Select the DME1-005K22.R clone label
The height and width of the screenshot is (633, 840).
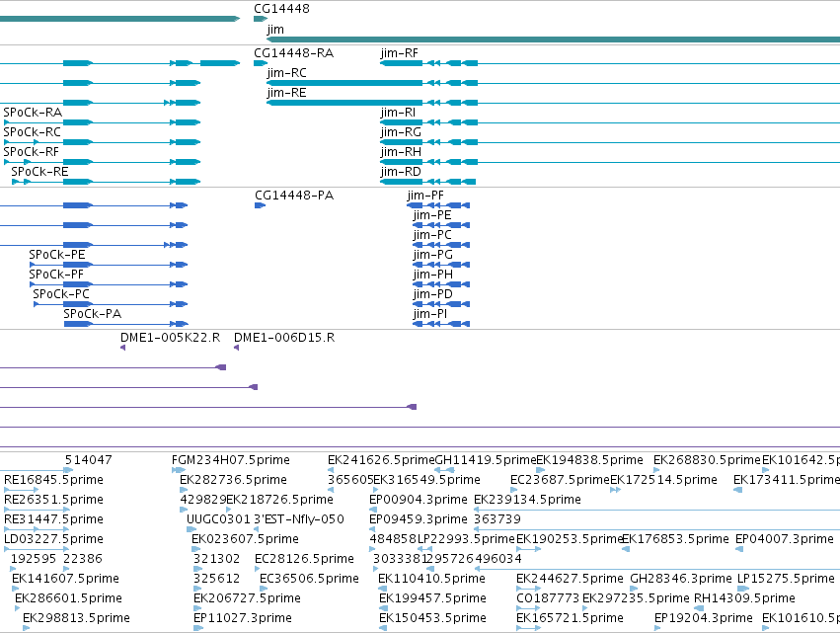171,338
